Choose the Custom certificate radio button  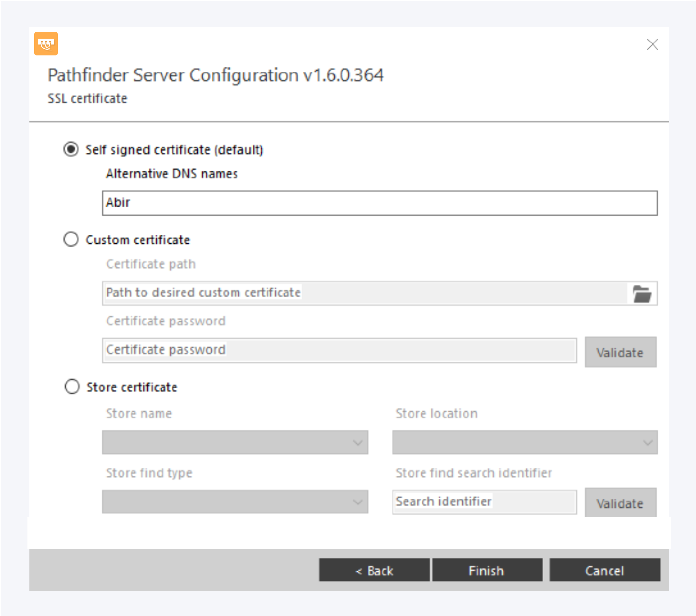point(71,239)
